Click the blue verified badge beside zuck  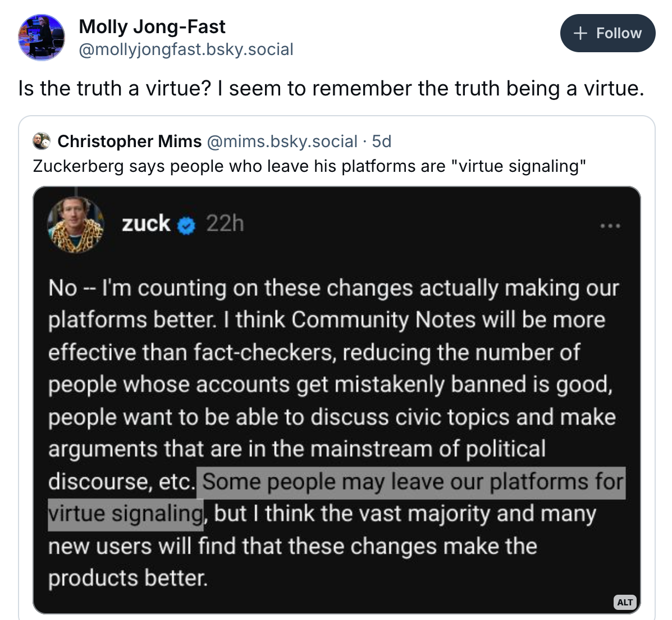(x=186, y=226)
